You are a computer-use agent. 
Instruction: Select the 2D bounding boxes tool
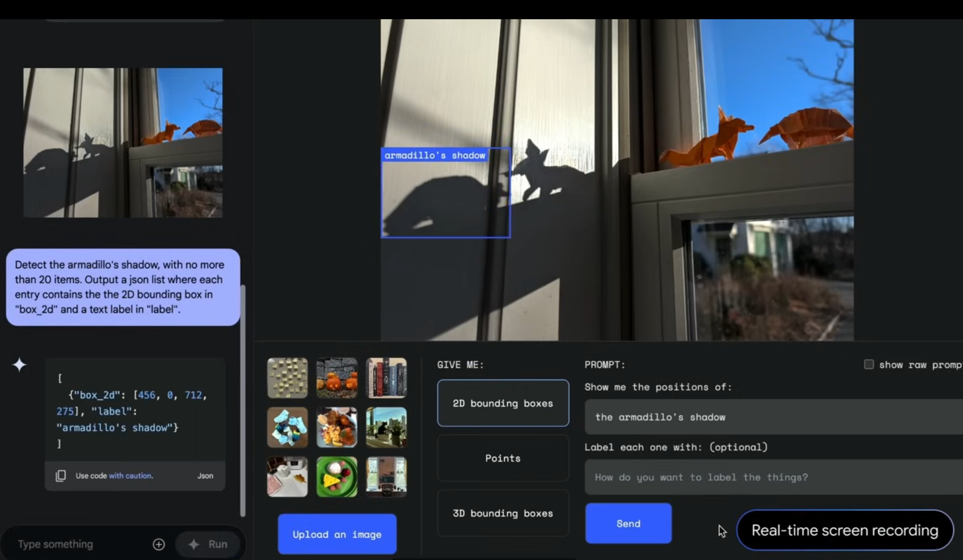(503, 403)
